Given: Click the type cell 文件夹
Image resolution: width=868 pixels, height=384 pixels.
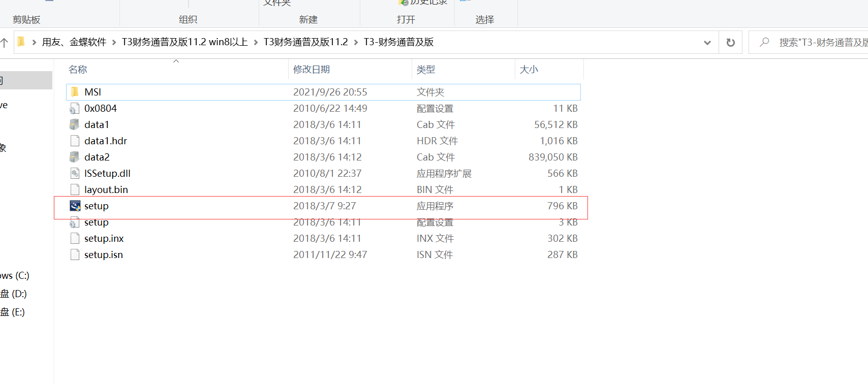Looking at the screenshot, I should (x=430, y=92).
